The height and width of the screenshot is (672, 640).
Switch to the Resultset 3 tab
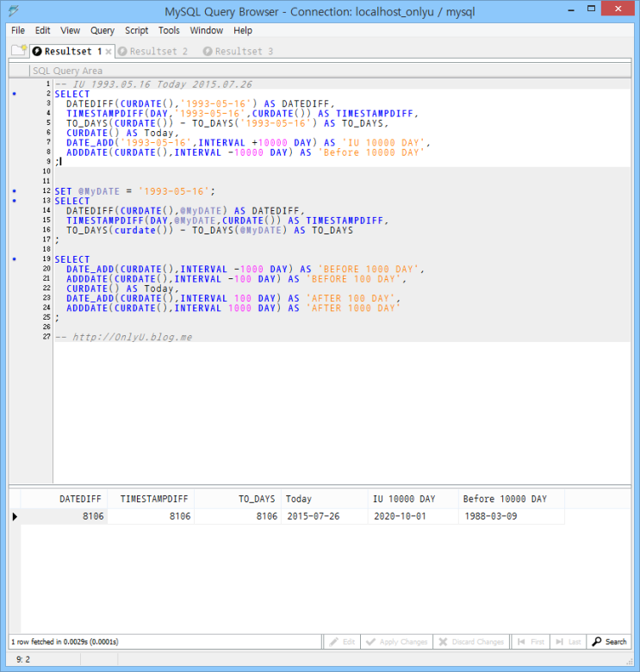[239, 52]
